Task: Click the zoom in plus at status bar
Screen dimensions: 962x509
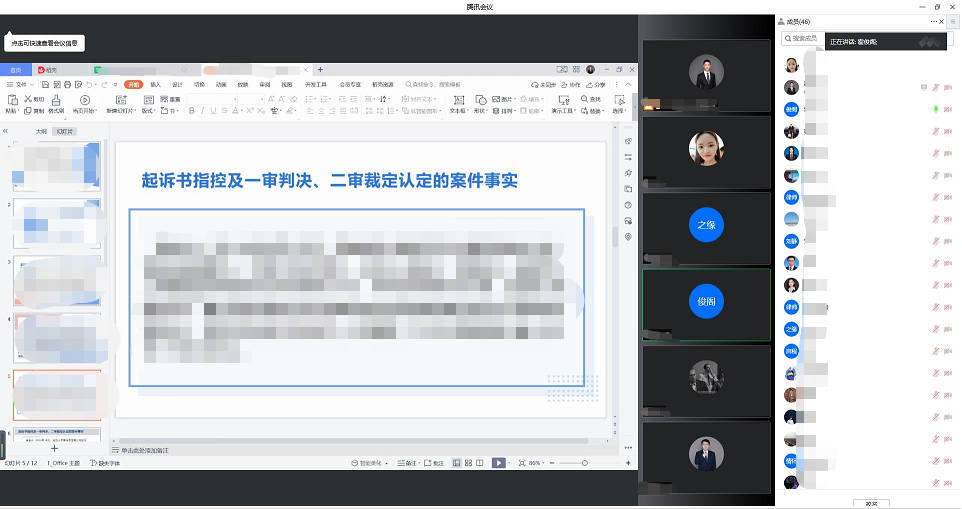Action: [628, 463]
